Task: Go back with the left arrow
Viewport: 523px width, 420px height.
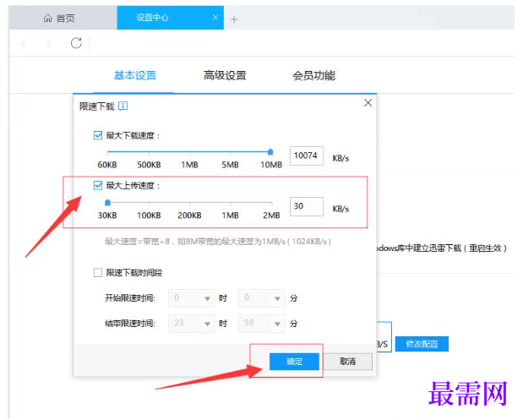Action: [24, 43]
